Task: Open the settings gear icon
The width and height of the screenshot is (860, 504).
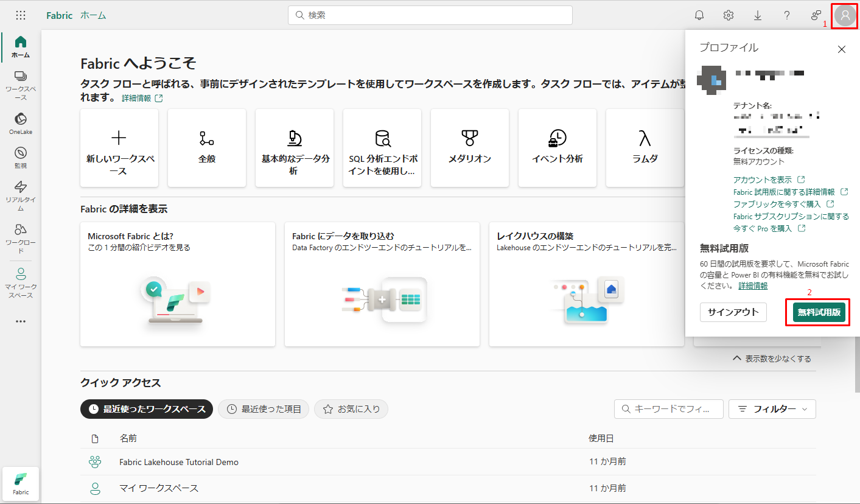Action: [x=729, y=15]
